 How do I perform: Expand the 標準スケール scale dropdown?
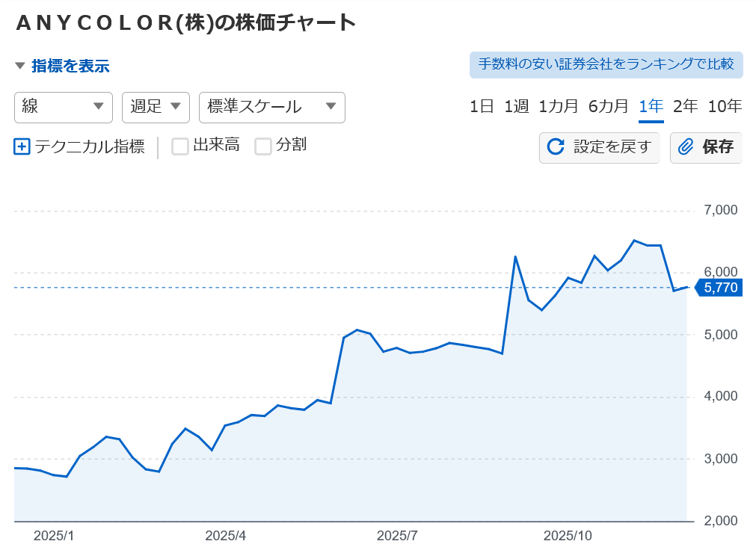pyautogui.click(x=271, y=107)
